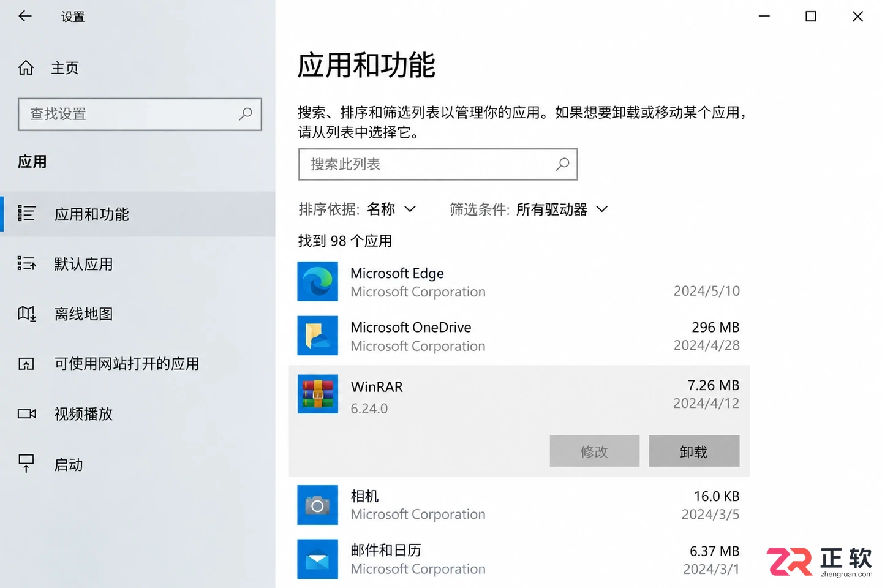Click the 可使用网站打开的应用 icon
This screenshot has width=882, height=588.
[26, 364]
